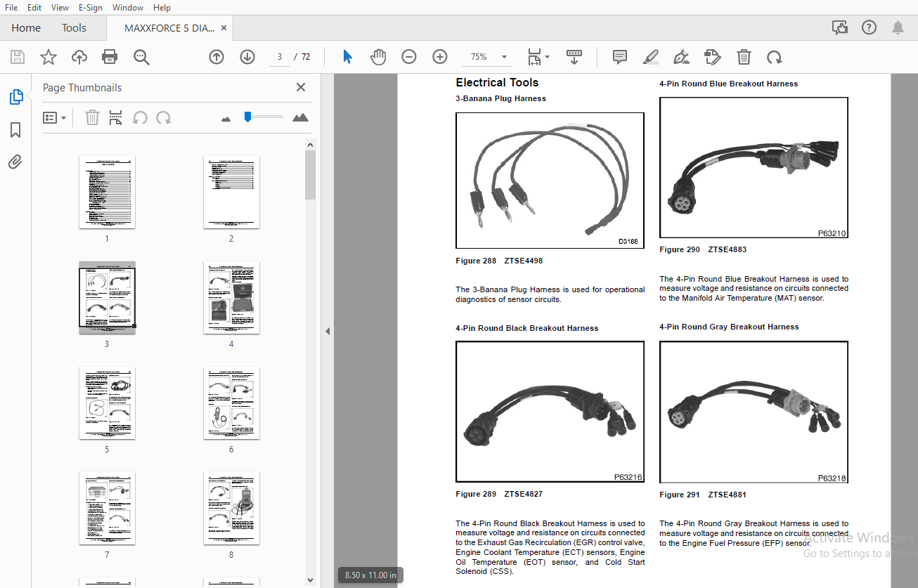Click the Edit PDF page icon

click(x=713, y=57)
